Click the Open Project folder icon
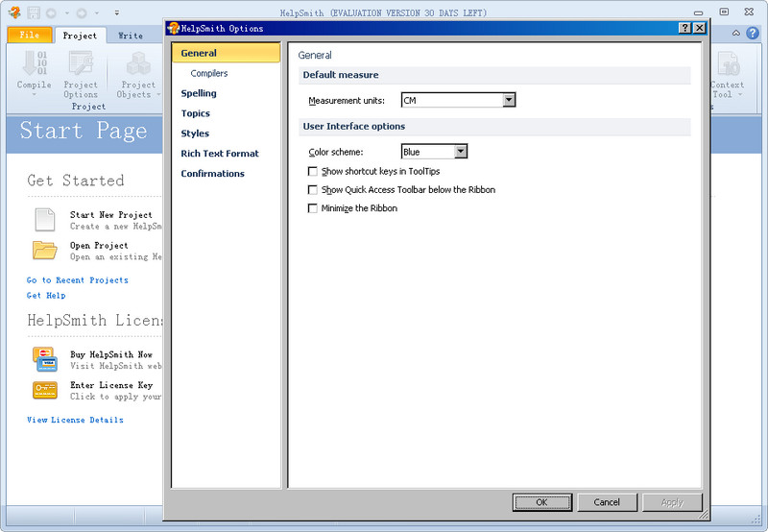Screen dimensions: 768x532 pyautogui.click(x=45, y=251)
